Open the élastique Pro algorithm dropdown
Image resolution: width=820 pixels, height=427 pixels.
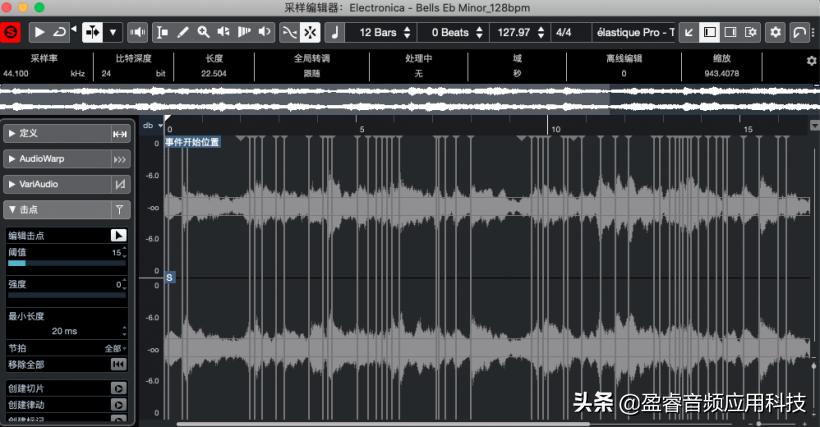(635, 32)
